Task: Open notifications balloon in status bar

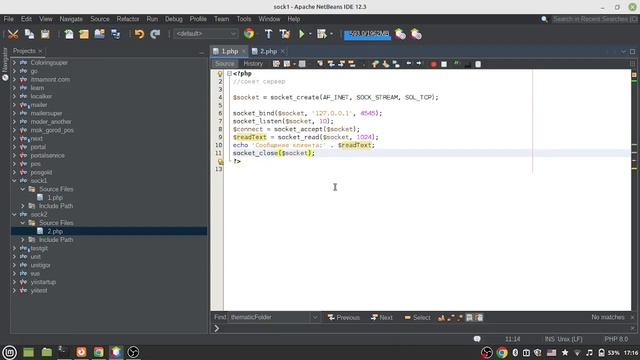Action: (x=477, y=339)
